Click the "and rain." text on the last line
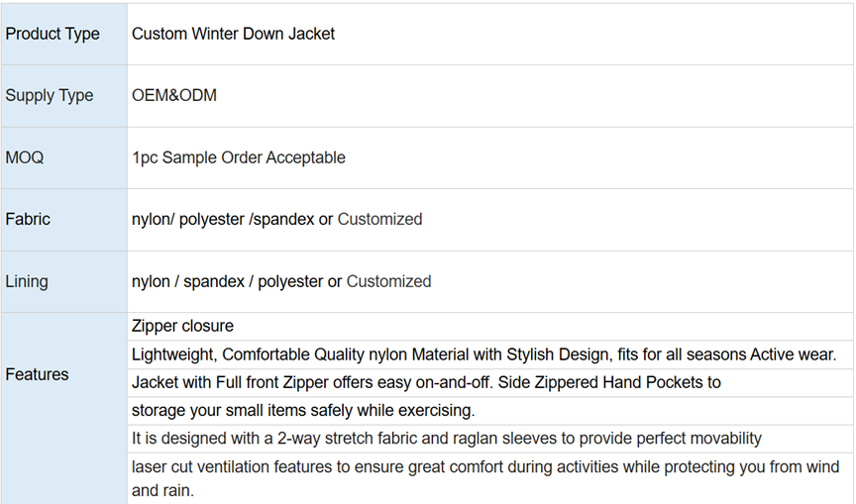The height and width of the screenshot is (504, 856). click(162, 490)
